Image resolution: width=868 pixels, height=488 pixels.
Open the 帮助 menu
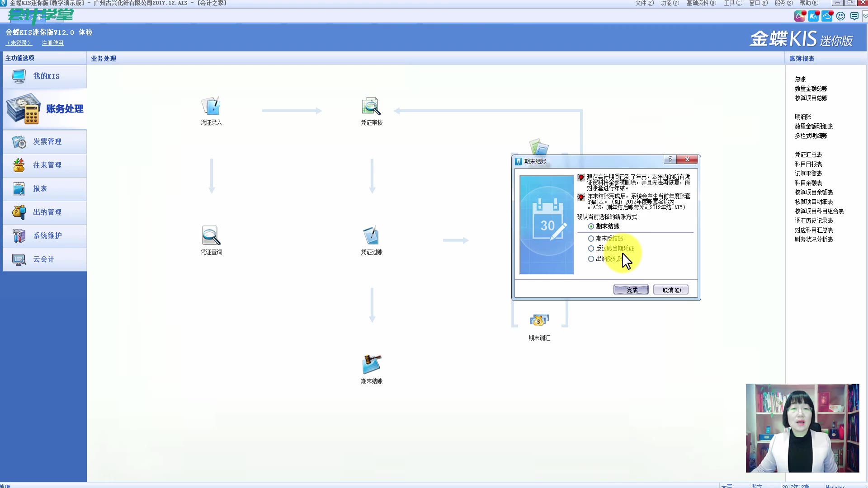(809, 3)
